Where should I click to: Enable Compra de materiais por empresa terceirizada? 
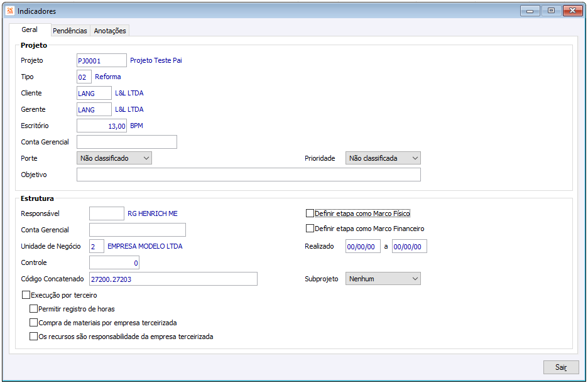pos(33,323)
